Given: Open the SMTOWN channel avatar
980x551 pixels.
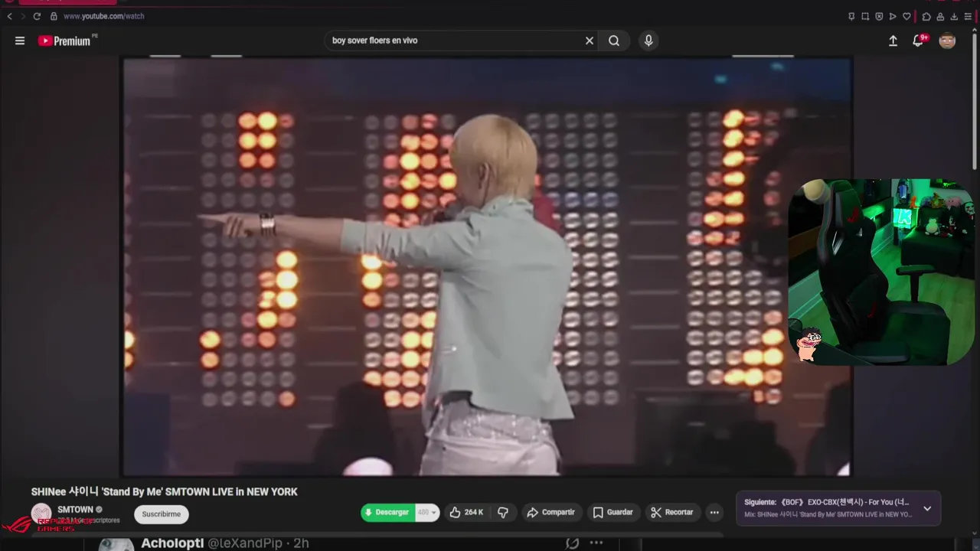Looking at the screenshot, I should click(41, 514).
